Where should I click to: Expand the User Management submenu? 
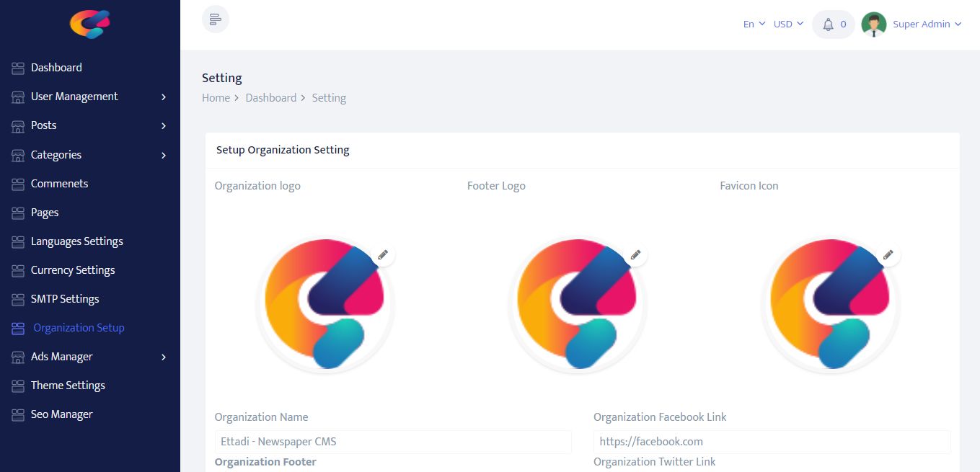click(164, 97)
